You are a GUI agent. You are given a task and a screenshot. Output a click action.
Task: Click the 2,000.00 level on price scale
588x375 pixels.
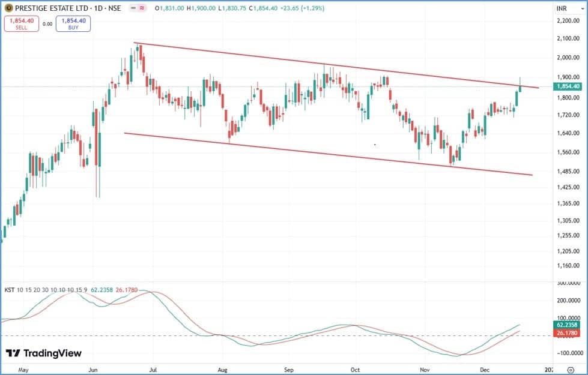click(x=568, y=58)
